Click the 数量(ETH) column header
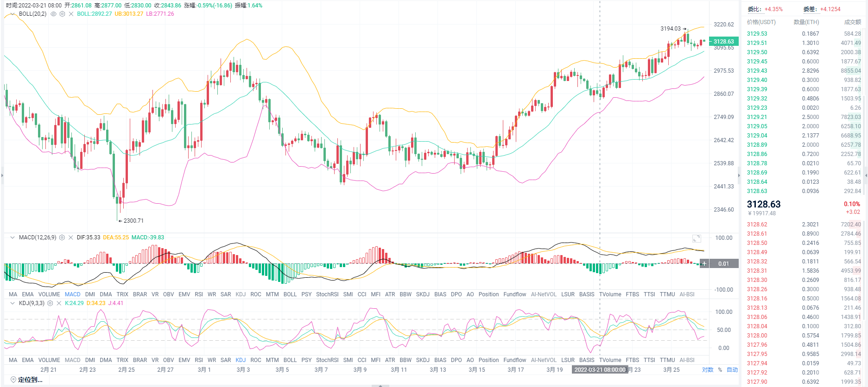 806,22
